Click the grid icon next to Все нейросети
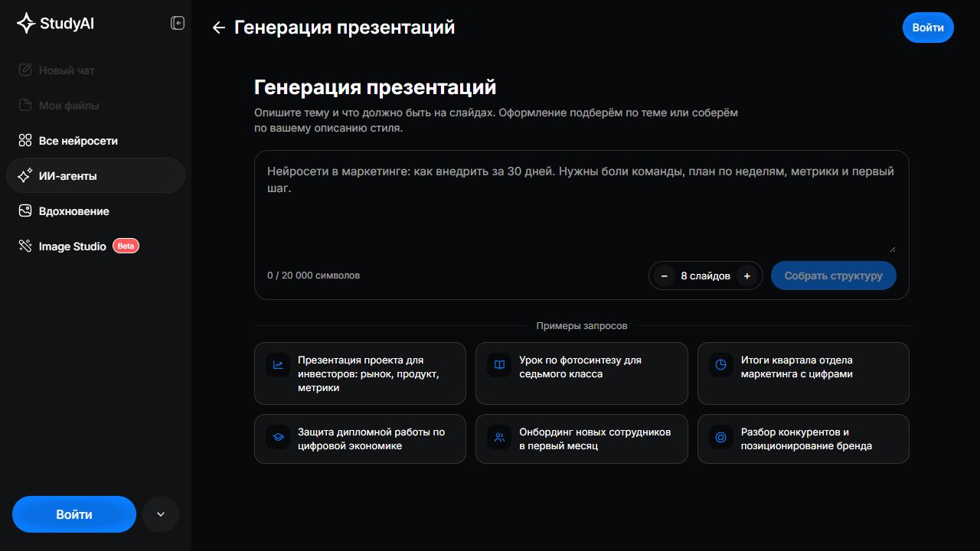 [25, 141]
